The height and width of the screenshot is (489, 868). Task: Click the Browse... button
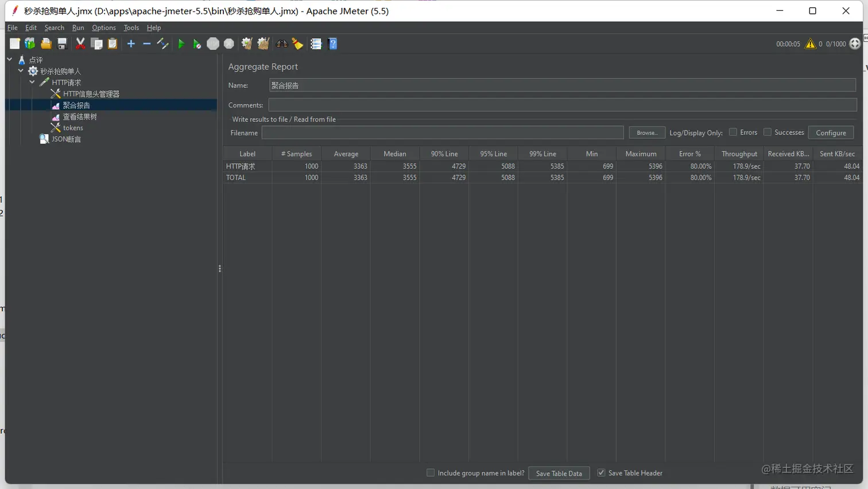coord(647,133)
